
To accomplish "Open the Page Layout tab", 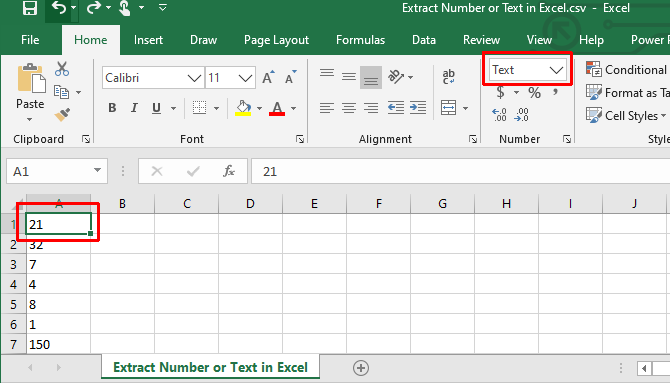I will pos(276,40).
